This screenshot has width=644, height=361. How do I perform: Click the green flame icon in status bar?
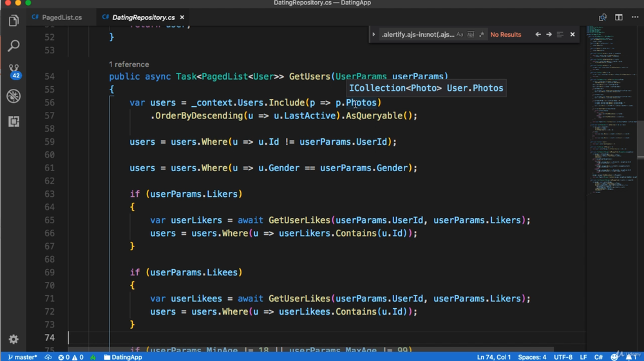93,357
